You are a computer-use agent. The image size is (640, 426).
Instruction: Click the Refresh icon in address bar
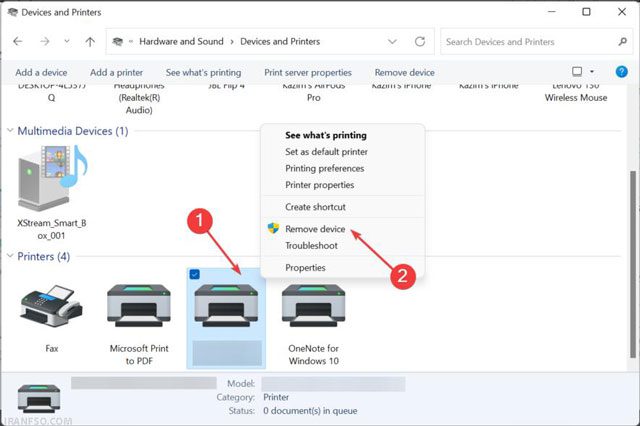pyautogui.click(x=420, y=41)
